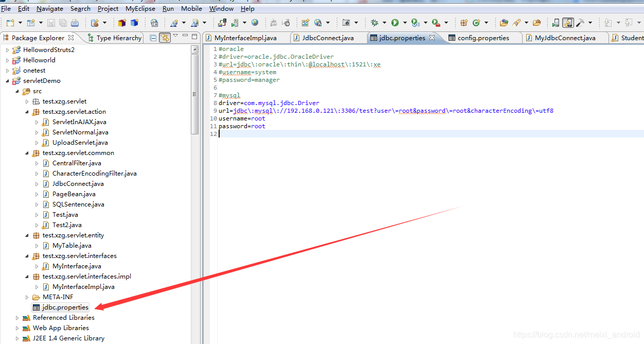The width and height of the screenshot is (644, 344).
Task: Maximize the Package Explorer panel
Action: [194, 37]
